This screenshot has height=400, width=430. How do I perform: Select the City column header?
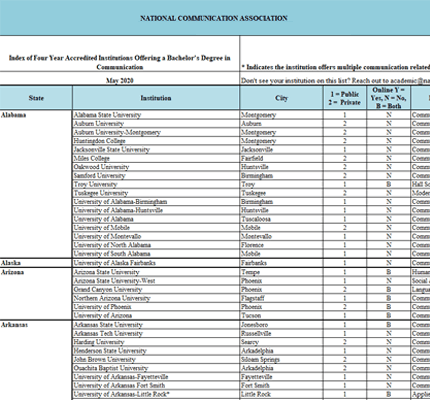tap(281, 98)
